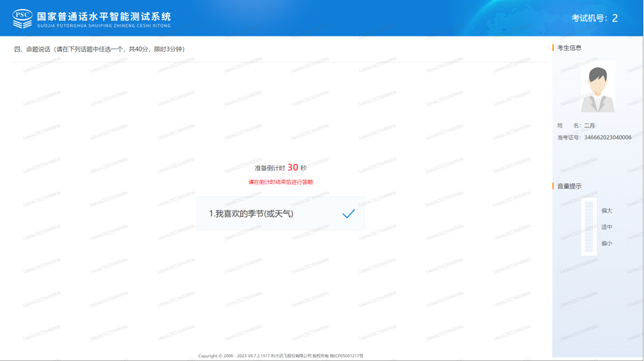Click the 考试机号: 2 label

(595, 18)
